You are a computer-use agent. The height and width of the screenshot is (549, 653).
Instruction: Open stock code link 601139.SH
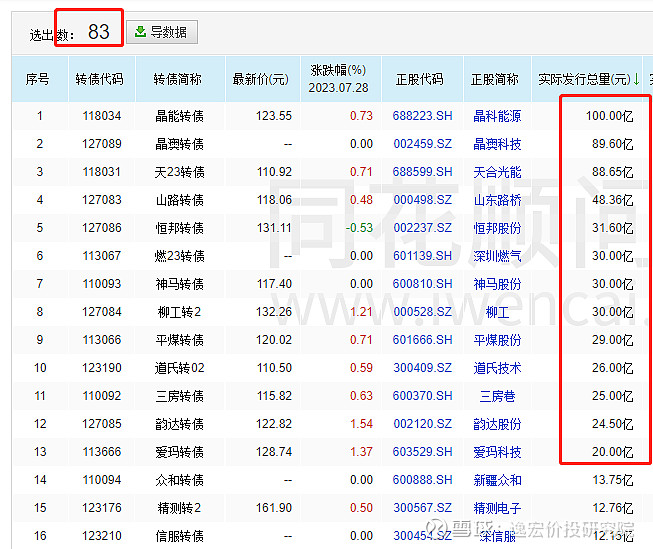pyautogui.click(x=422, y=256)
